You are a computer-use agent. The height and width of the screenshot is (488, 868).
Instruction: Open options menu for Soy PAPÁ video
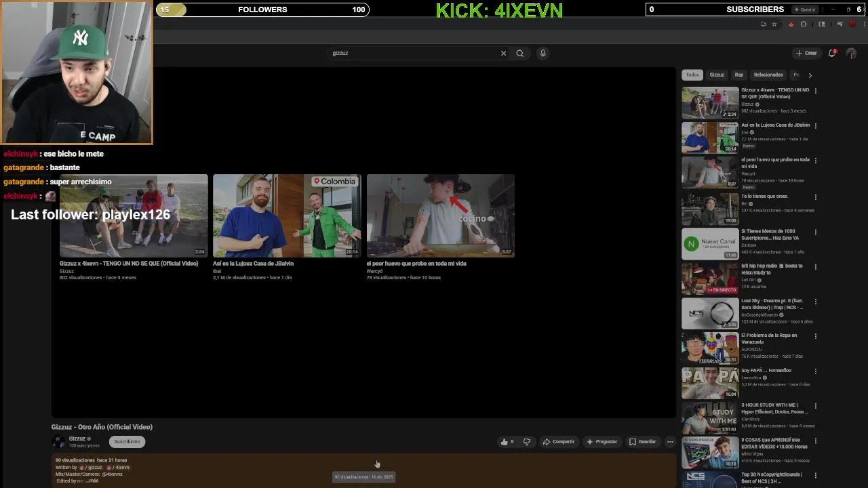815,371
